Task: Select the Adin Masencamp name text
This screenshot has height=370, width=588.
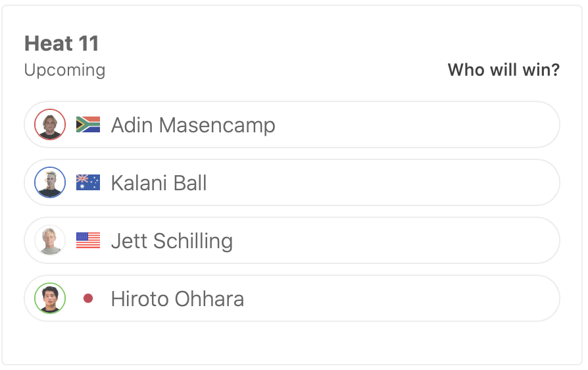Action: (193, 125)
